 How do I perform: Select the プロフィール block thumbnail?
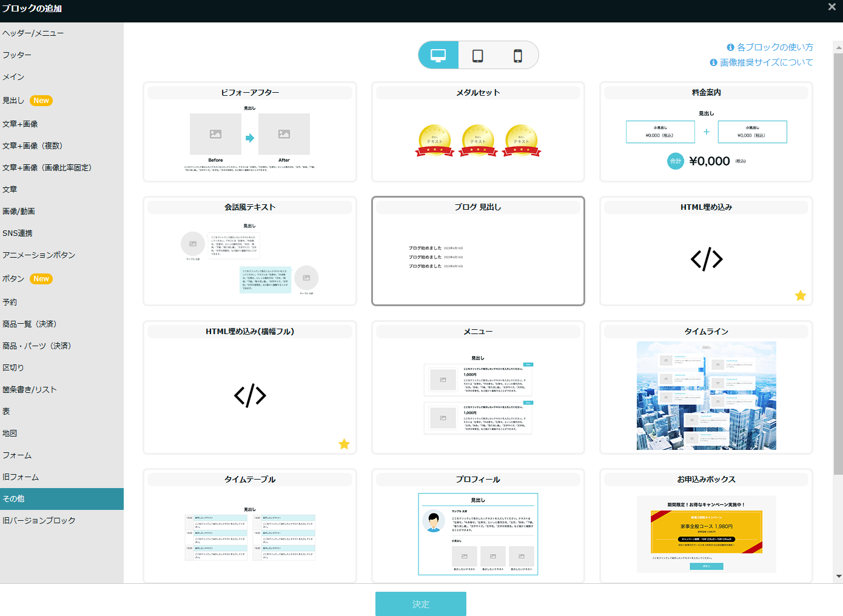[x=478, y=532]
